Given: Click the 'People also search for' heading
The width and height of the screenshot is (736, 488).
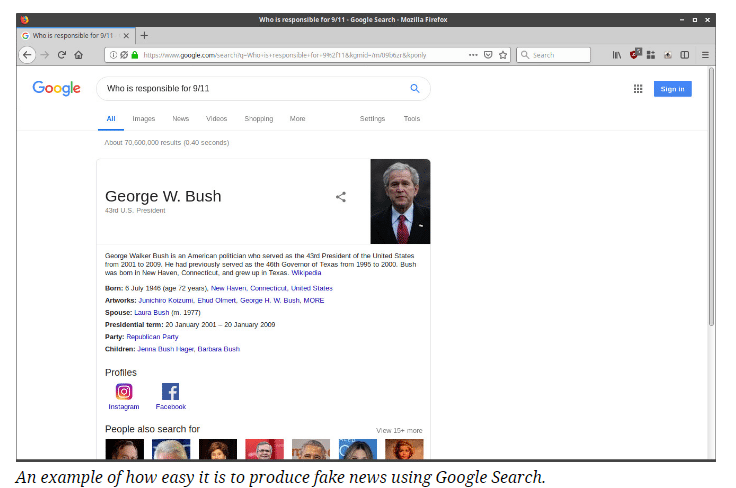Looking at the screenshot, I should (153, 429).
